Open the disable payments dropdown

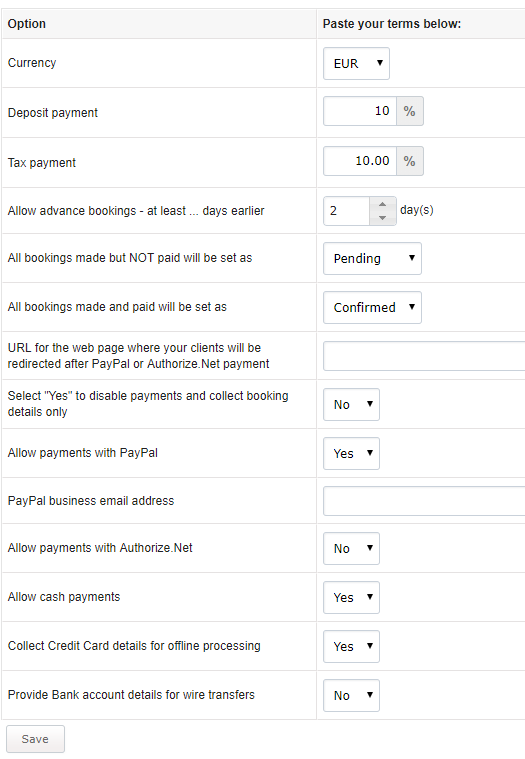click(351, 405)
